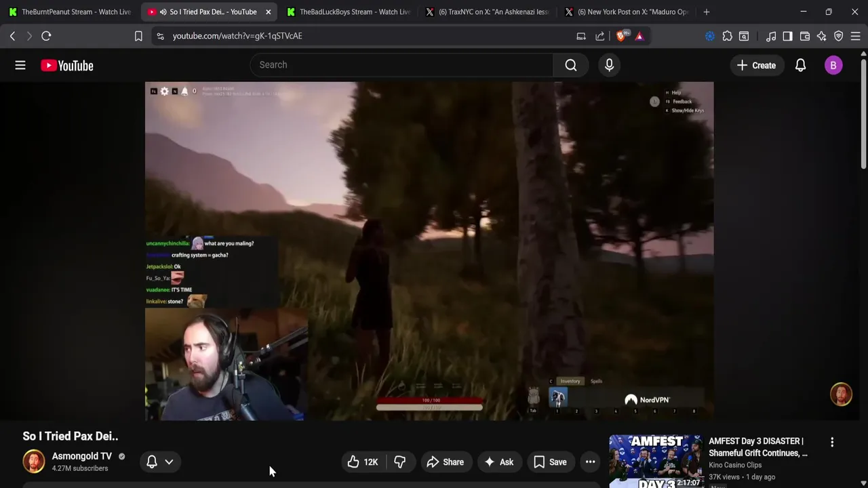
Task: Expand subscription options chevron
Action: tap(169, 462)
